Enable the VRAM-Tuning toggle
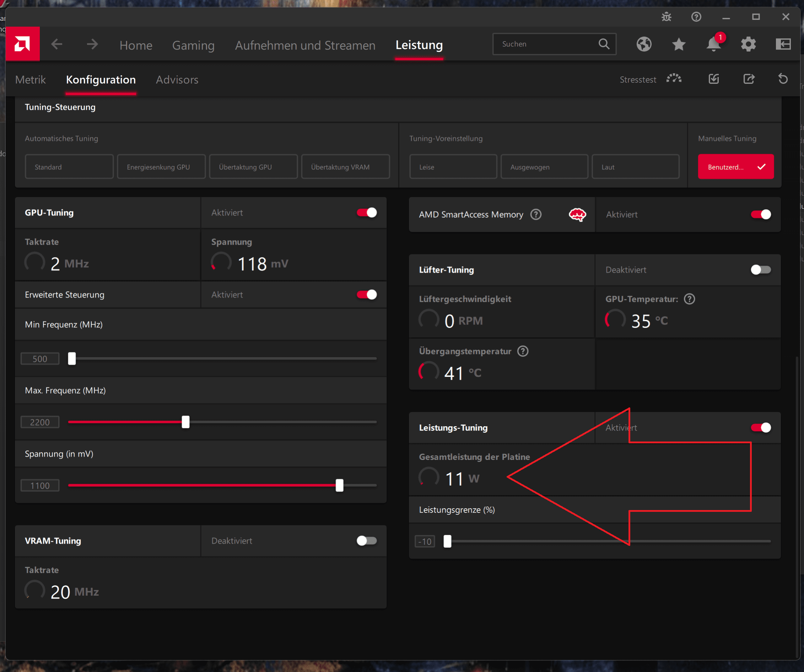This screenshot has width=804, height=672. click(x=367, y=541)
